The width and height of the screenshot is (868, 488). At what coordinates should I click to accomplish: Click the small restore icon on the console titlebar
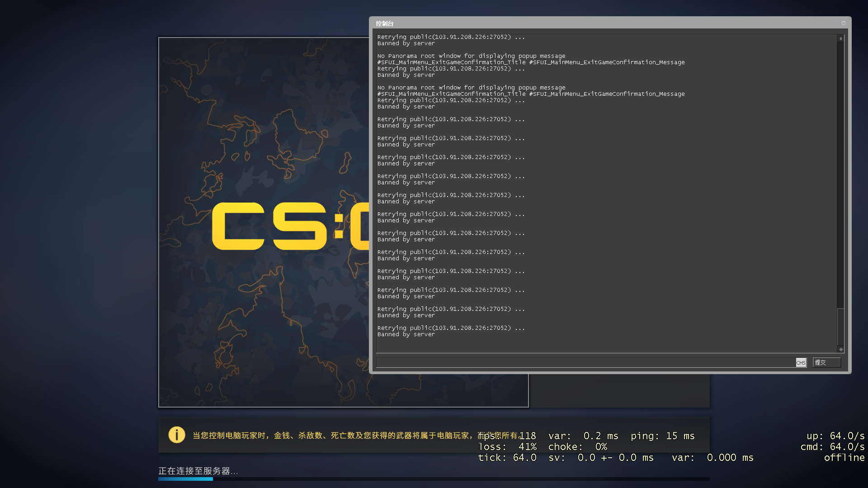point(843,23)
